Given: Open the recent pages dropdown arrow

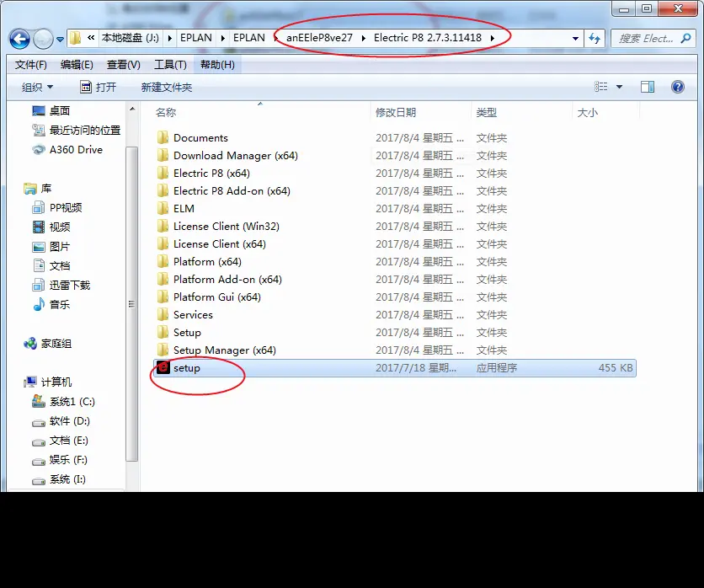Looking at the screenshot, I should click(x=60, y=40).
